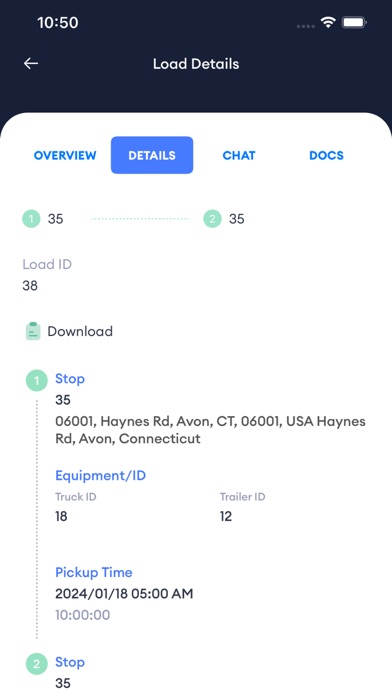Tap the Download link text
Image resolution: width=392 pixels, height=696 pixels.
pos(80,331)
